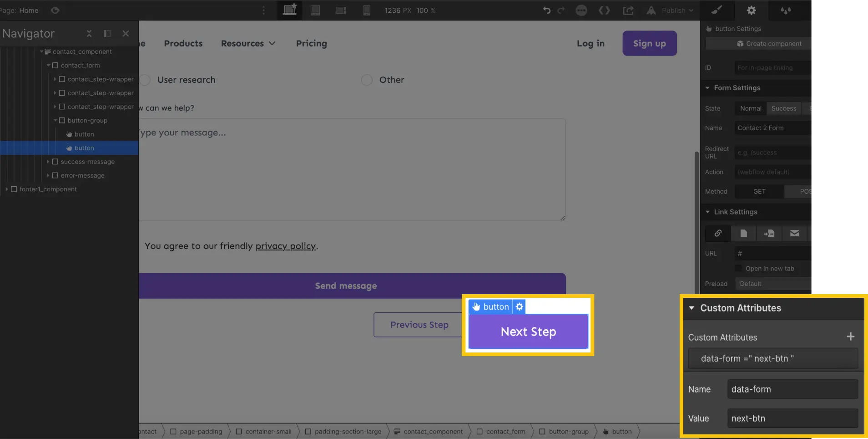Undo the last change

pyautogui.click(x=545, y=10)
